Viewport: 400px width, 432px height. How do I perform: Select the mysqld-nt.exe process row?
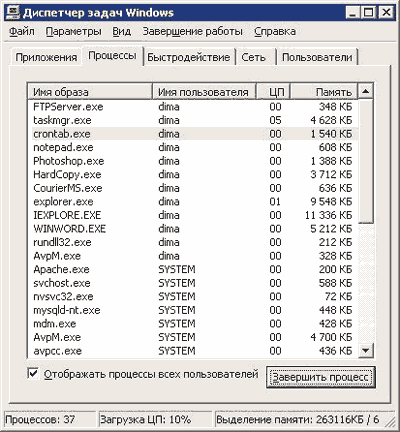point(193,310)
